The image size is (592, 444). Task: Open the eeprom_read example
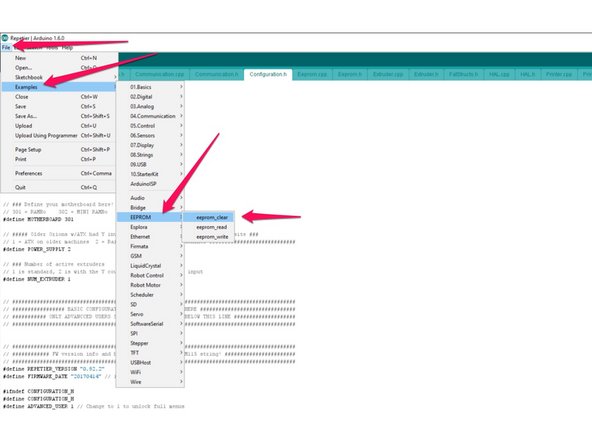pyautogui.click(x=208, y=227)
